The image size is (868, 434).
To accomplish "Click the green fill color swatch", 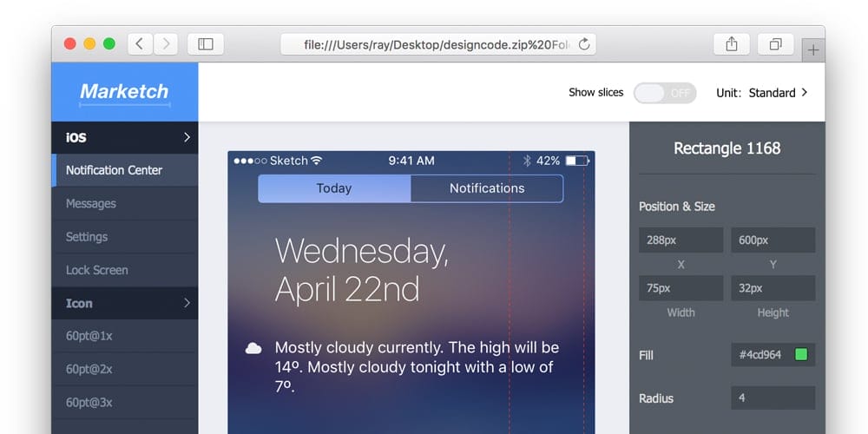I will tap(801, 354).
